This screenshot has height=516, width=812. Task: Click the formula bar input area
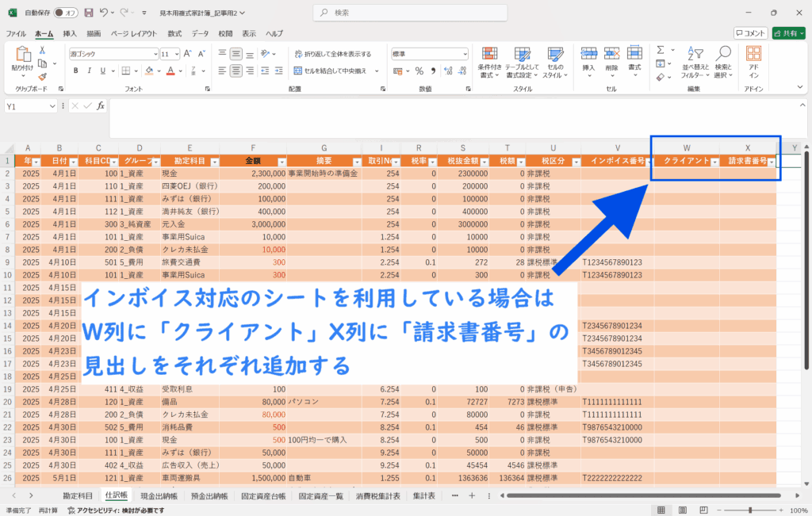(x=454, y=117)
